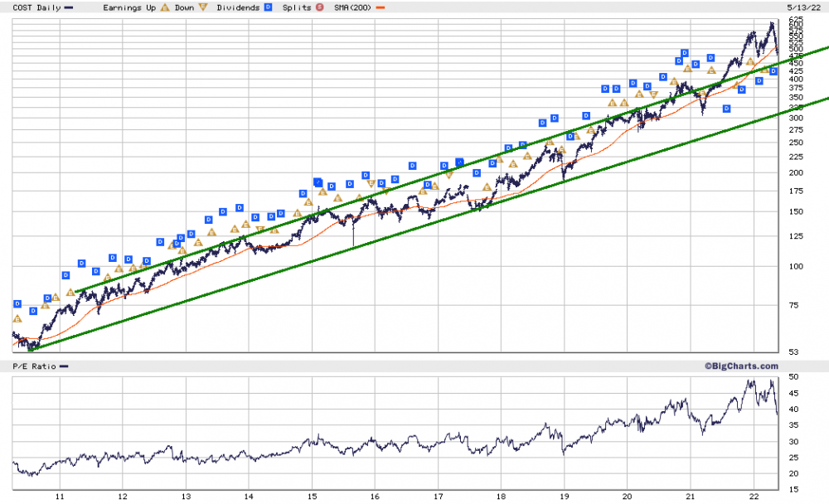This screenshot has height=504, width=829.
Task: Click year label 16 on the time axis
Action: [375, 496]
